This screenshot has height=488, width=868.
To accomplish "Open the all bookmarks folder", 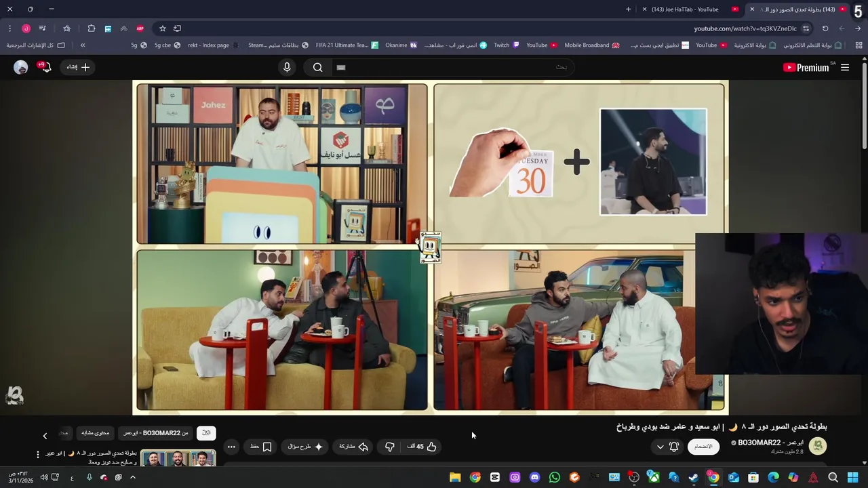I will [x=35, y=45].
